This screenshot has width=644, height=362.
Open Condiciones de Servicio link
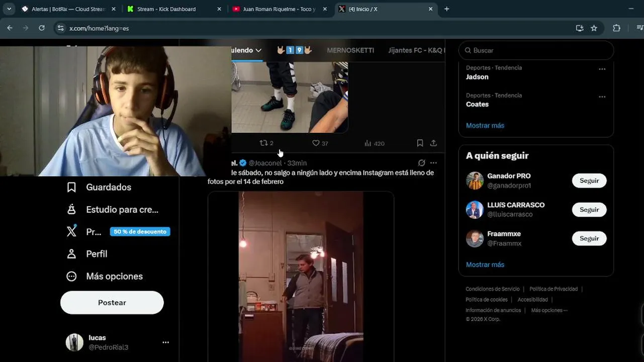click(x=493, y=289)
